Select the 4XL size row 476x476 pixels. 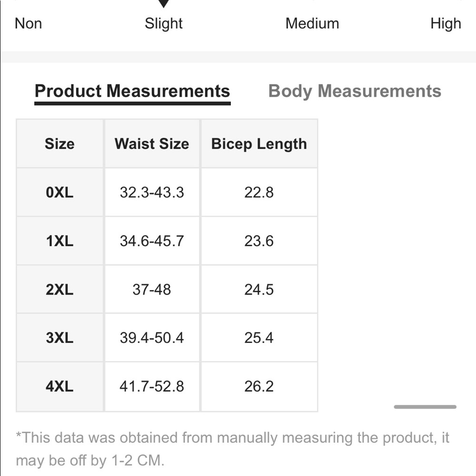pyautogui.click(x=59, y=386)
